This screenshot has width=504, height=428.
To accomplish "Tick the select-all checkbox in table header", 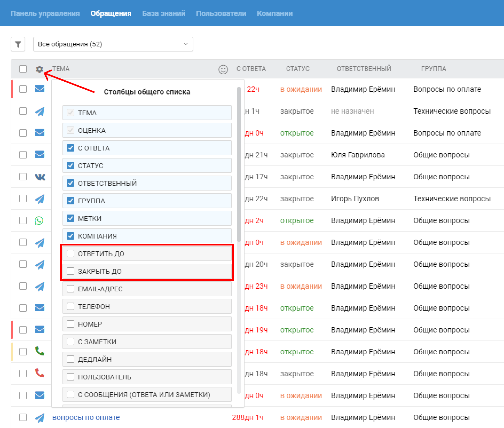I will (x=23, y=69).
